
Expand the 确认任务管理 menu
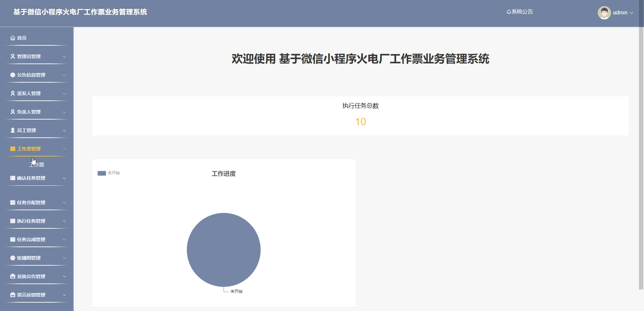tap(37, 178)
